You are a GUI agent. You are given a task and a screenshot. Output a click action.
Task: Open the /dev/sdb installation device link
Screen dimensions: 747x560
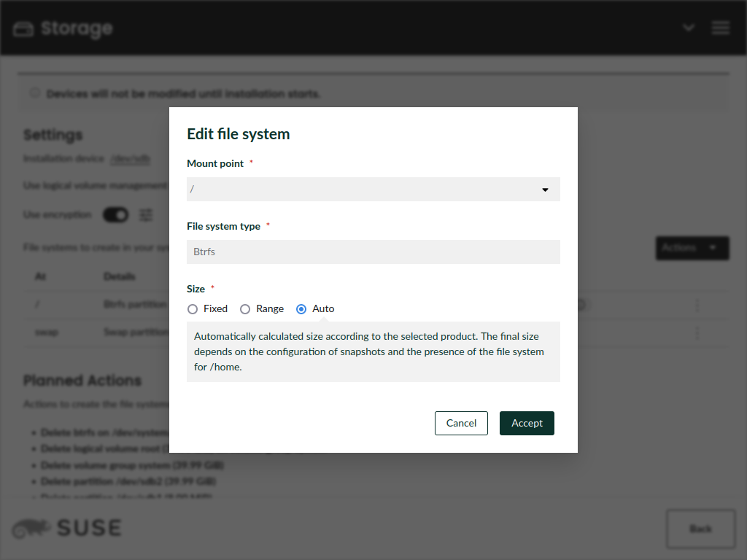(x=131, y=159)
